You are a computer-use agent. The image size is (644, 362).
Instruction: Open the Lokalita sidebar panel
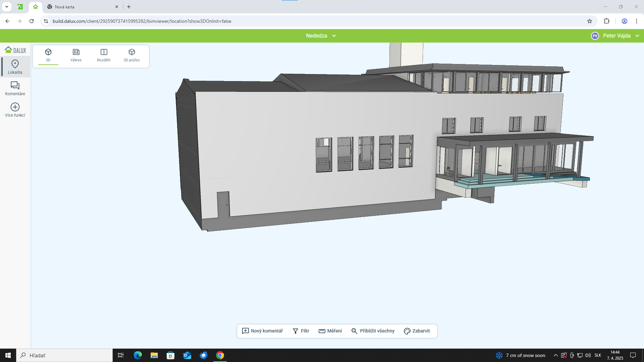(x=15, y=67)
